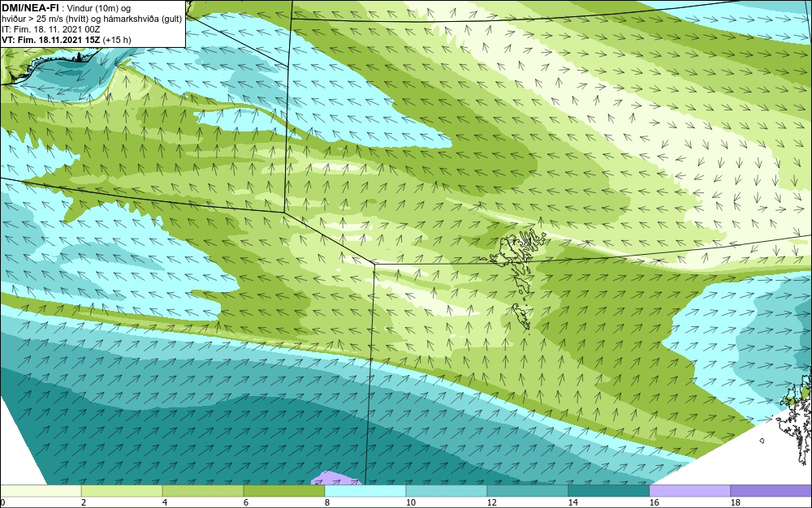Click the 'Vindur (10m) og' label
Image resolution: width=812 pixels, height=508 pixels.
tap(99, 8)
